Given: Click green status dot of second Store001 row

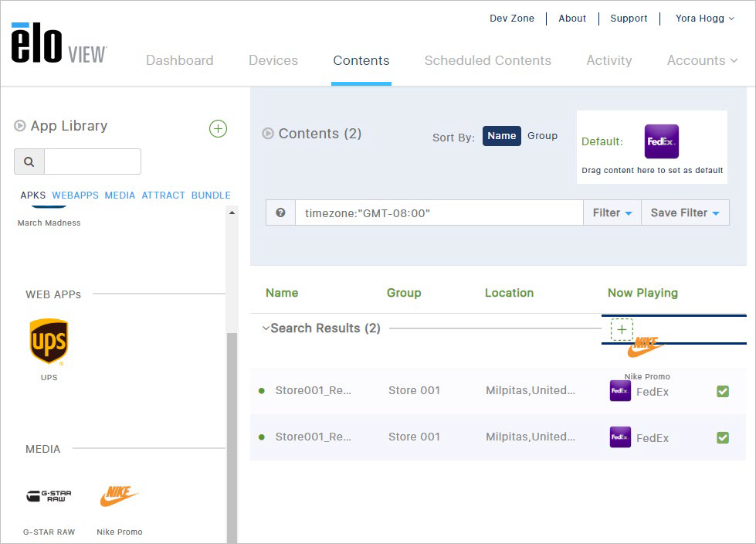Looking at the screenshot, I should [x=262, y=437].
